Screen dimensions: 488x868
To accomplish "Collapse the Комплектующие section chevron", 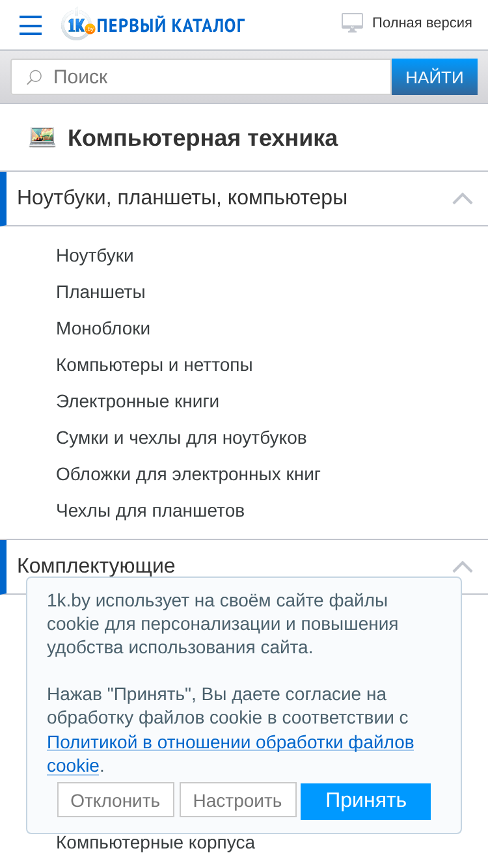I will [x=463, y=566].
